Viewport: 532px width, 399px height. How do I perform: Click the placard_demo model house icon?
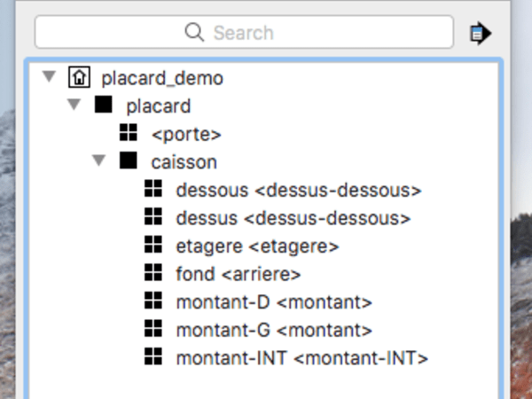pos(79,78)
